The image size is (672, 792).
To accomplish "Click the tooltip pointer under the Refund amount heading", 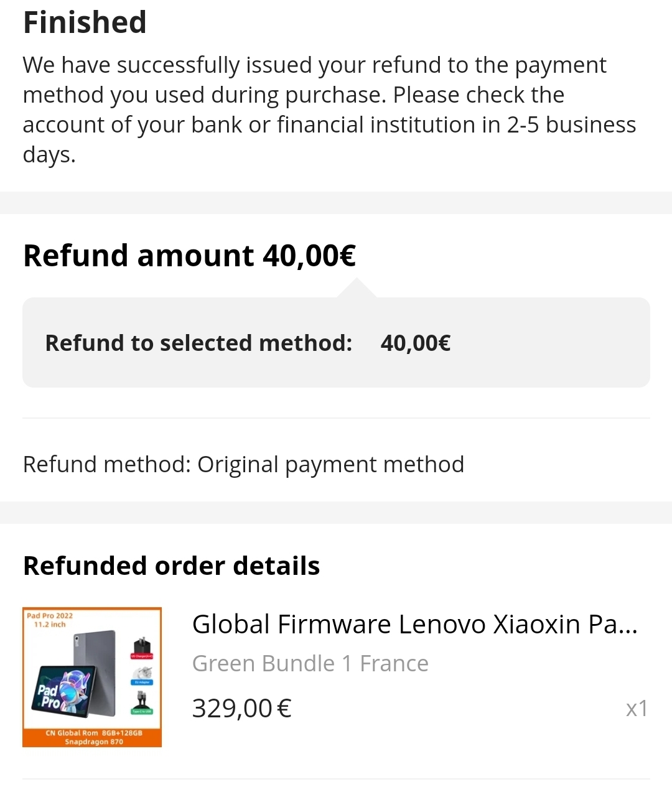I will click(x=356, y=288).
